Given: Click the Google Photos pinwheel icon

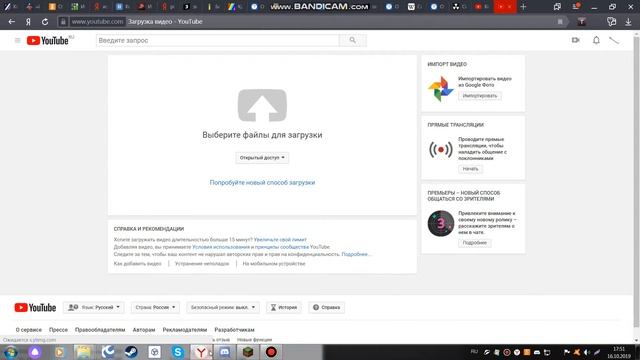Looking at the screenshot, I should coord(440,89).
